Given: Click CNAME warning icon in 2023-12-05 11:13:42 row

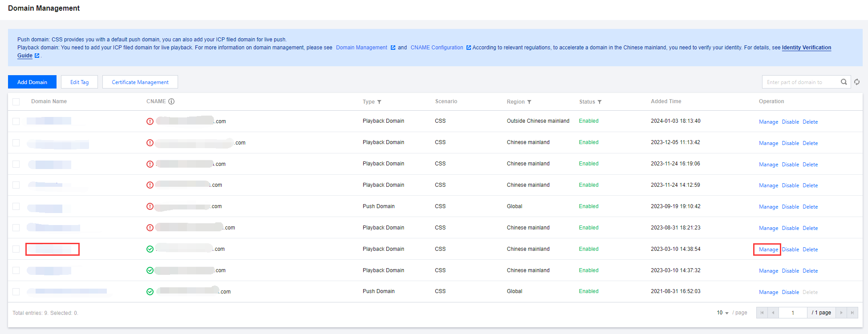Looking at the screenshot, I should click(x=150, y=142).
